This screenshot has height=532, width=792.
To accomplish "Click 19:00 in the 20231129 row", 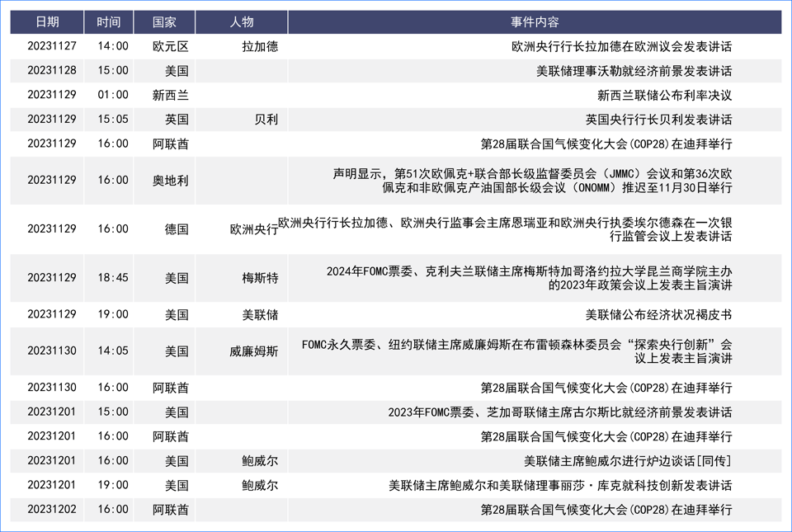I will coord(113,314).
